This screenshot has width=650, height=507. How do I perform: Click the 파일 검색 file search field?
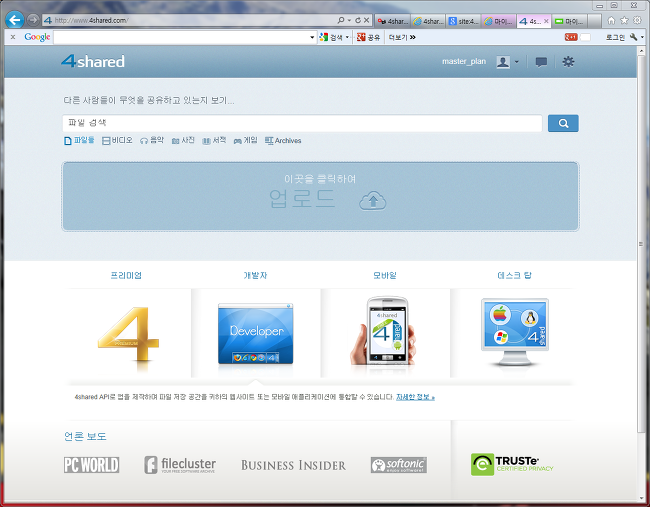[303, 123]
